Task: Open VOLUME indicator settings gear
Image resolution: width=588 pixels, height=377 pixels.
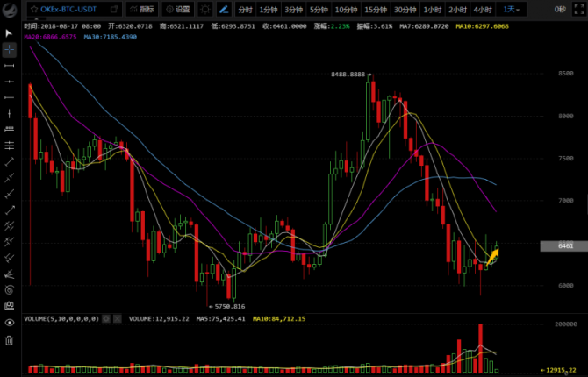Action: click(x=106, y=318)
